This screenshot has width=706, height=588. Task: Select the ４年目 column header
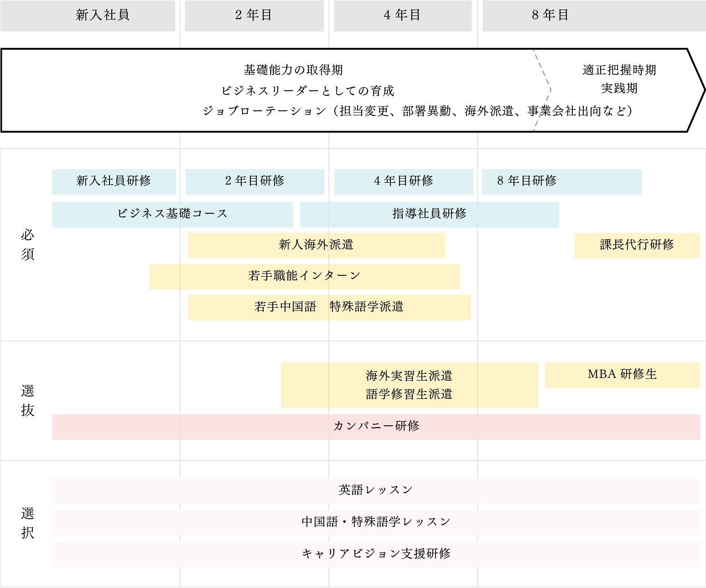click(403, 16)
